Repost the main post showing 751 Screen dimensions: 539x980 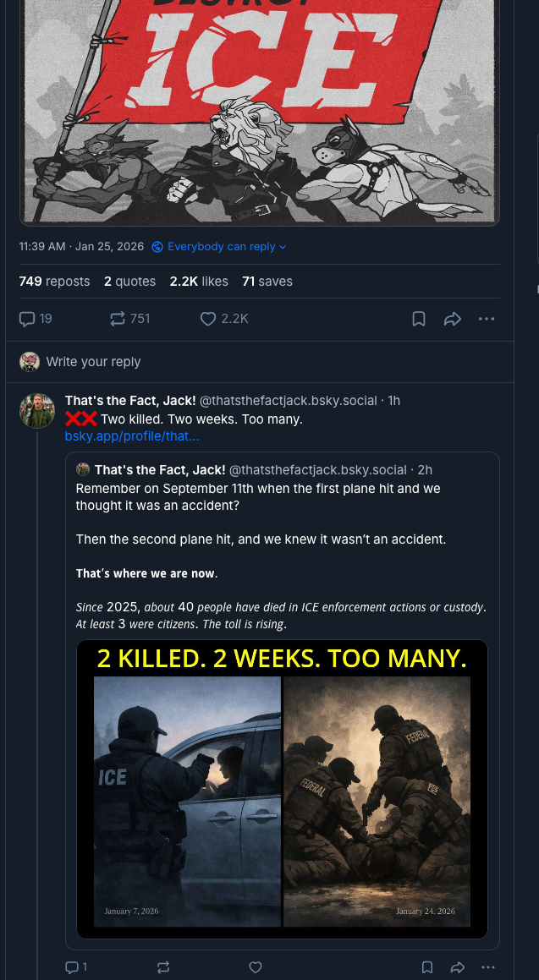(118, 319)
